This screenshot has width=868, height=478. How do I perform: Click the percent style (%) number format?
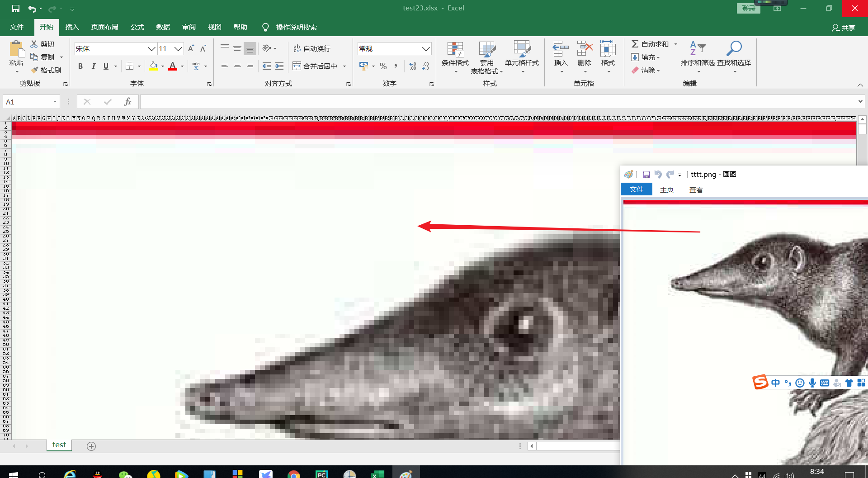383,66
